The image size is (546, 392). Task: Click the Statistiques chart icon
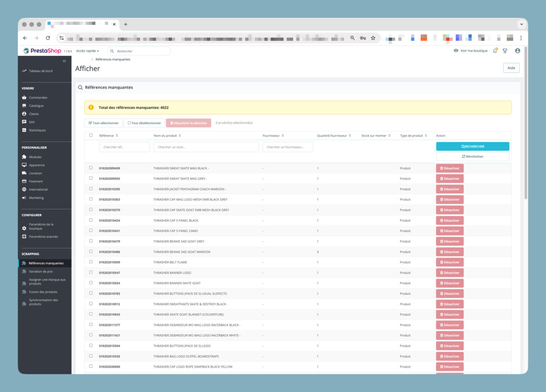pos(24,130)
